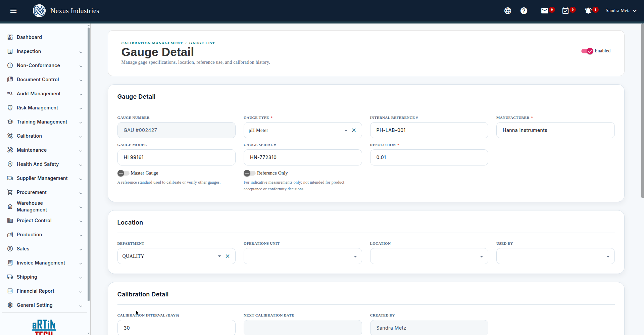Image resolution: width=644 pixels, height=335 pixels.
Task: Open the mail inbox icon
Action: pos(545,11)
